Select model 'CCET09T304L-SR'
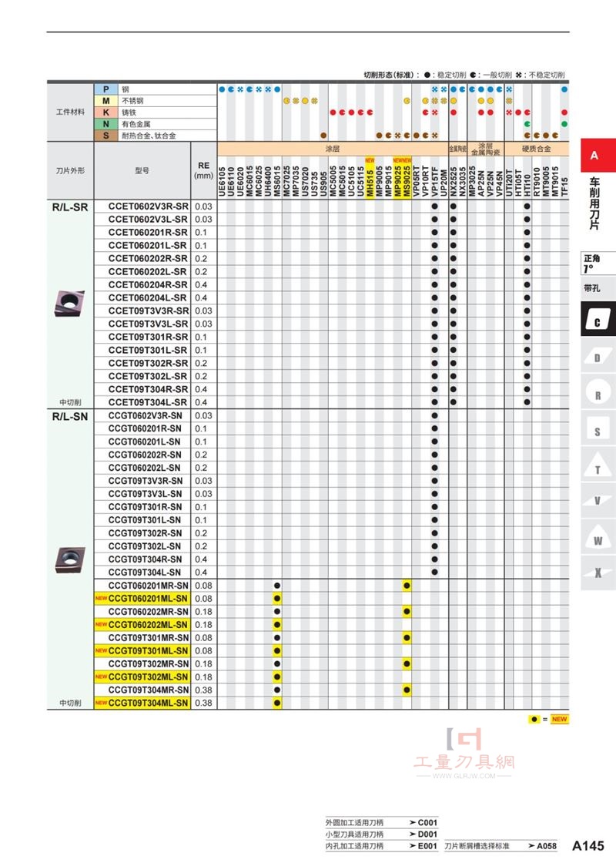This screenshot has width=616, height=863. 147,402
